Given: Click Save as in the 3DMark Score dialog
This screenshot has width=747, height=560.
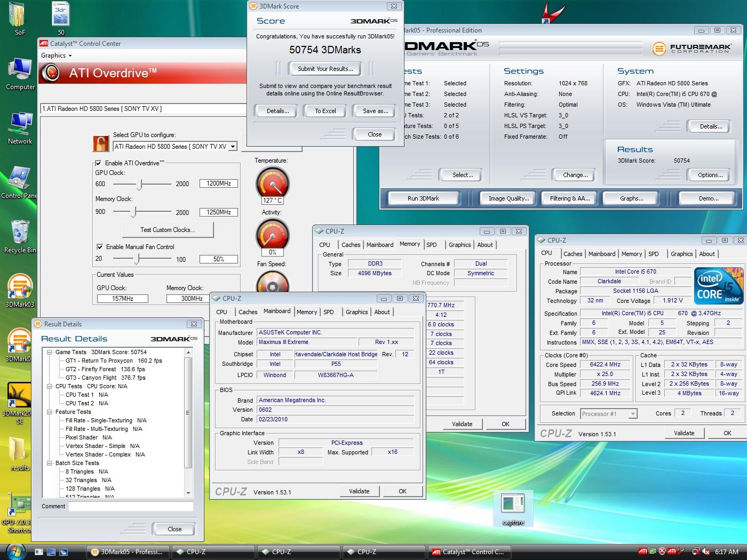Looking at the screenshot, I should pos(375,111).
